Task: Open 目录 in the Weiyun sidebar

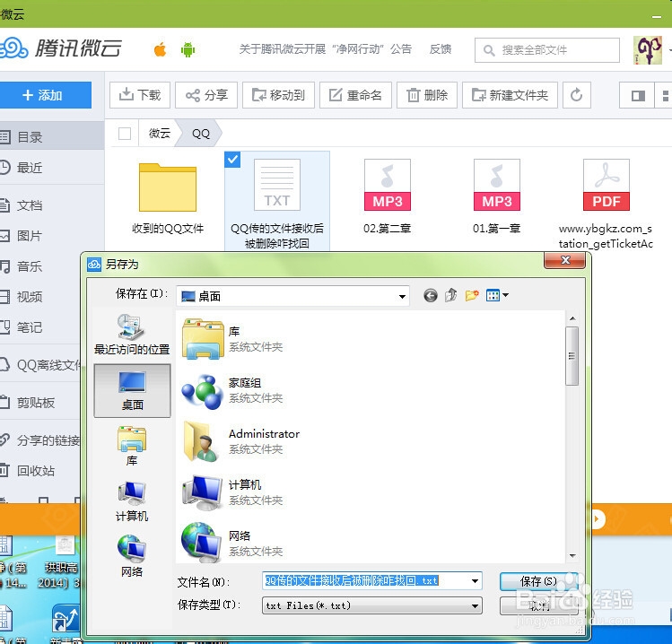Action: pyautogui.click(x=52, y=137)
